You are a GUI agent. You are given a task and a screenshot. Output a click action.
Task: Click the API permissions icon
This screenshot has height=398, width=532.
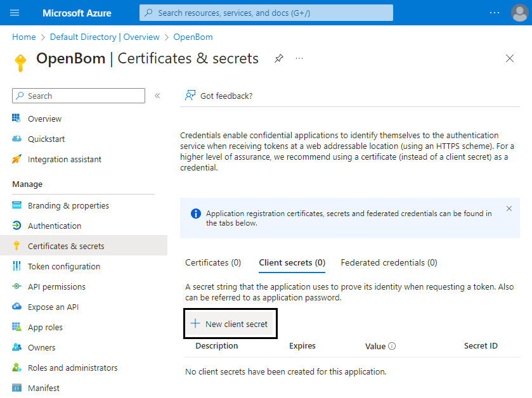[16, 286]
